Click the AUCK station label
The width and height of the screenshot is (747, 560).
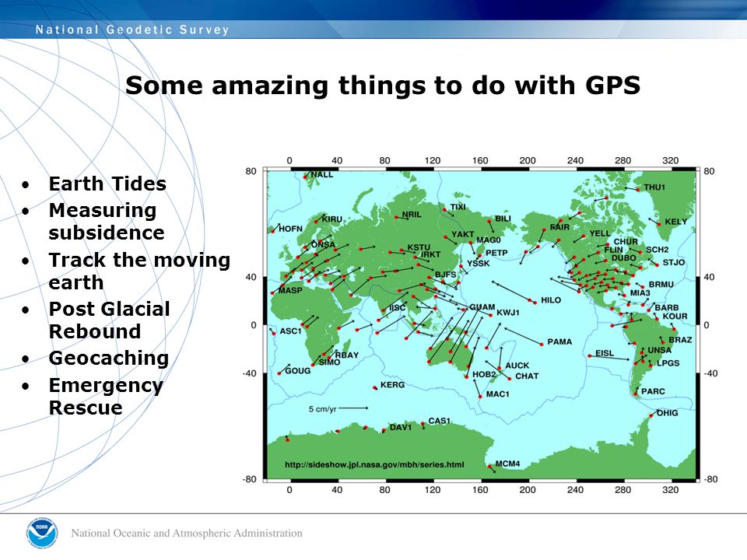(x=517, y=366)
